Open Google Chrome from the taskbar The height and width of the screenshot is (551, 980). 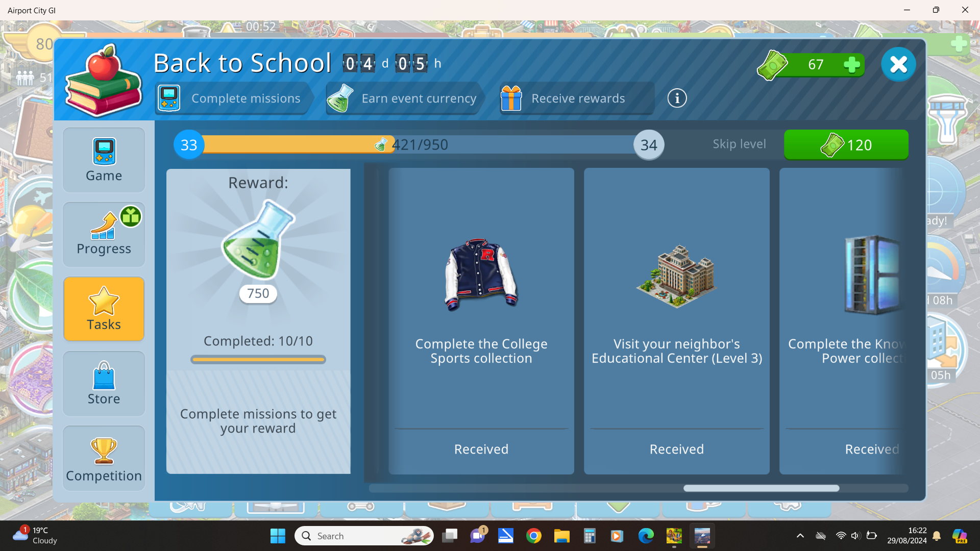click(534, 536)
